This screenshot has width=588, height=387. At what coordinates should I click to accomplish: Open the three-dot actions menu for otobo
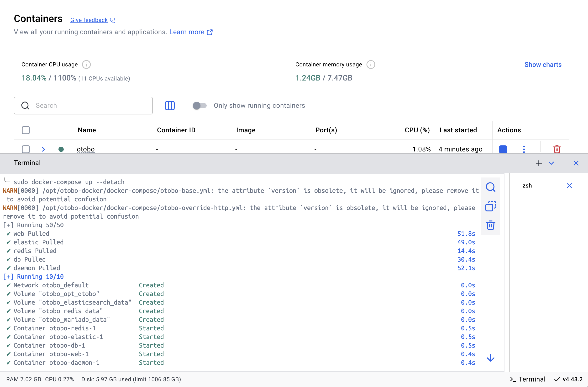[524, 149]
